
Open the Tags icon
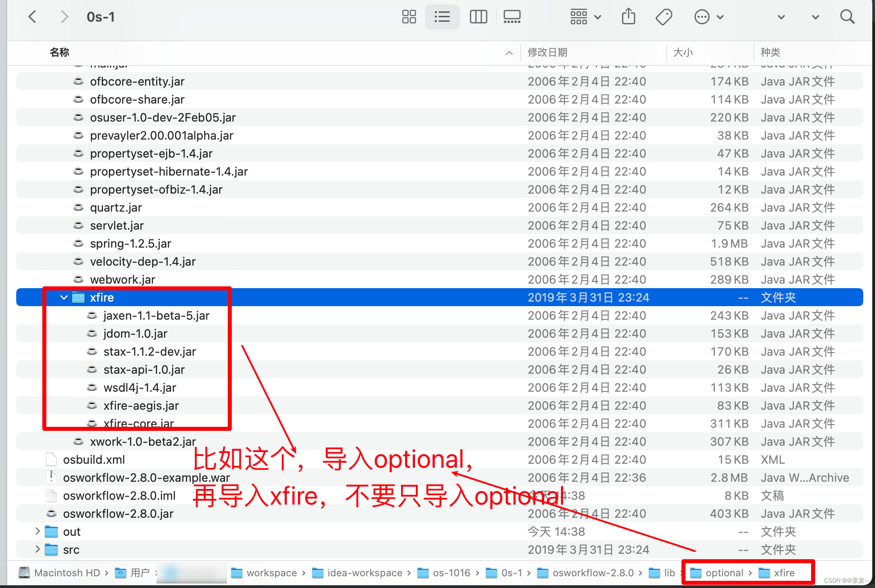click(663, 17)
